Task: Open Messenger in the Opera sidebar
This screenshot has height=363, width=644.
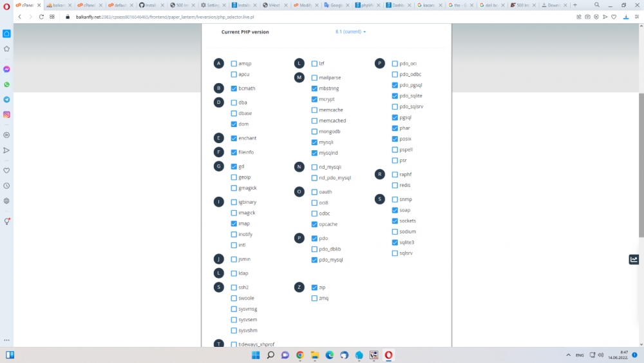Action: 6,69
